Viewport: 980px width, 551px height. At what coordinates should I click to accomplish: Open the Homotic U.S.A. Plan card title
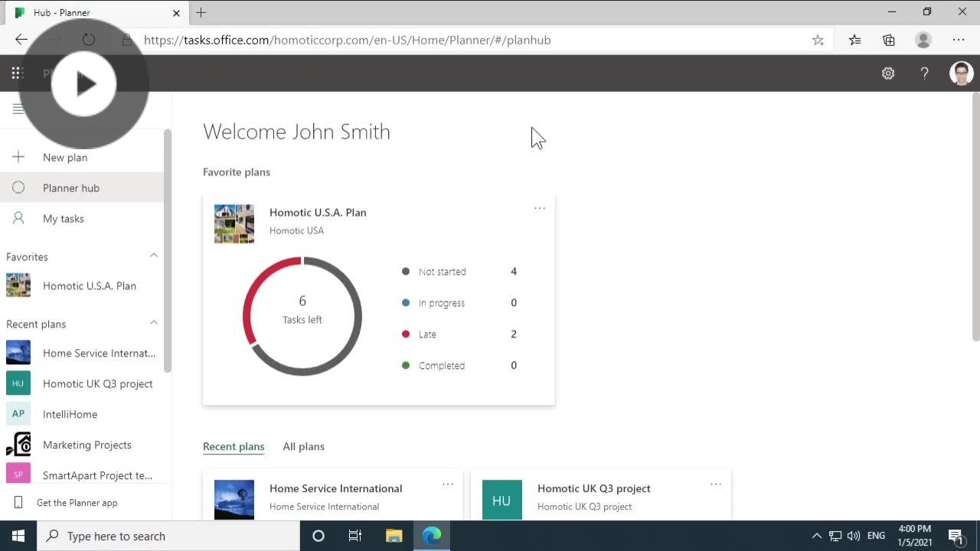(318, 212)
